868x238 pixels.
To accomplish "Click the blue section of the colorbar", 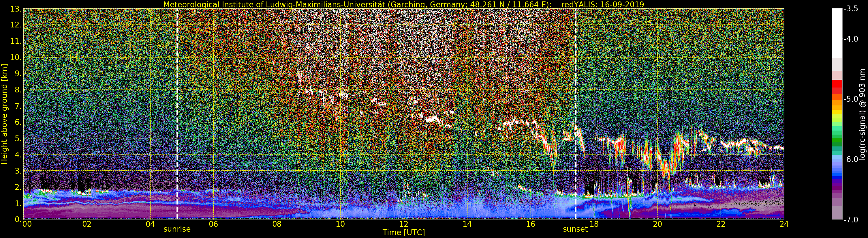I will (837, 167).
